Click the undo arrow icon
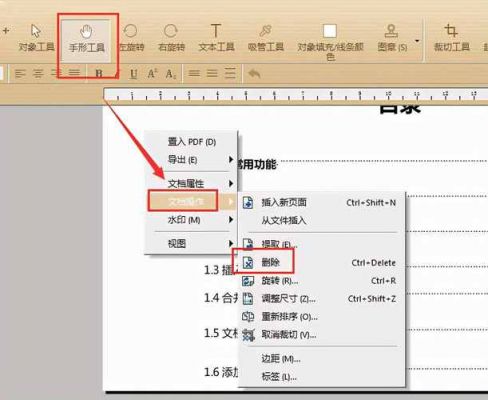Viewport: 488px width, 400px height. tap(254, 73)
